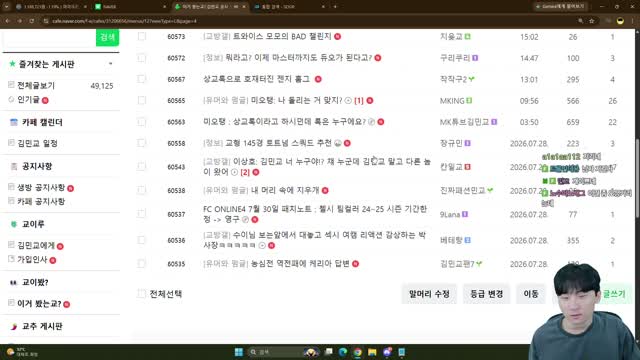Open the Windows Start menu icon
Screen dimensions: 640x360
tap(239, 352)
